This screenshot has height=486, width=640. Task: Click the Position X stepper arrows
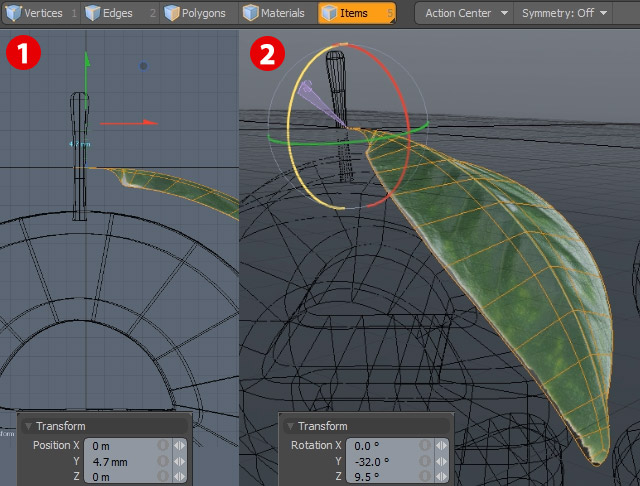(x=179, y=446)
